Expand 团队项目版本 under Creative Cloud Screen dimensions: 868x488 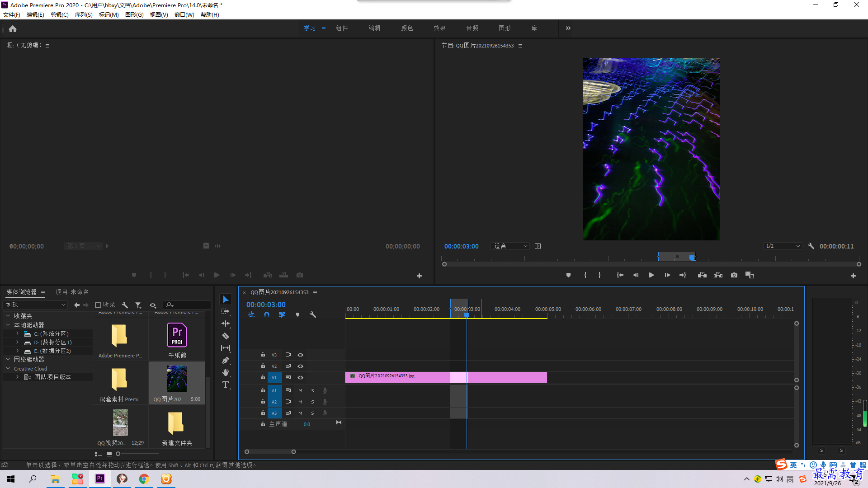[x=17, y=377]
